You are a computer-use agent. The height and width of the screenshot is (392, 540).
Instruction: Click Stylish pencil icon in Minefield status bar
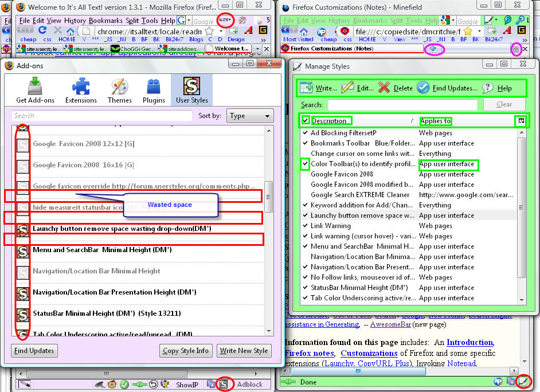523,381
